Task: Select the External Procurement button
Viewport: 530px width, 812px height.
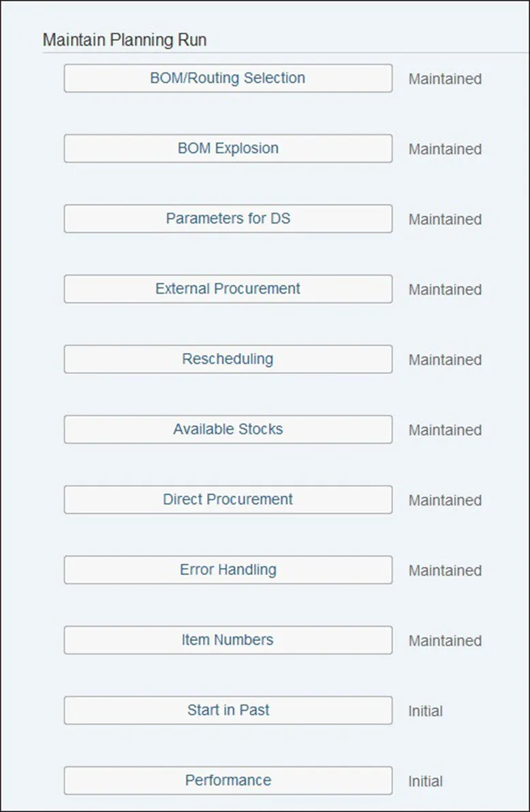Action: pos(228,289)
